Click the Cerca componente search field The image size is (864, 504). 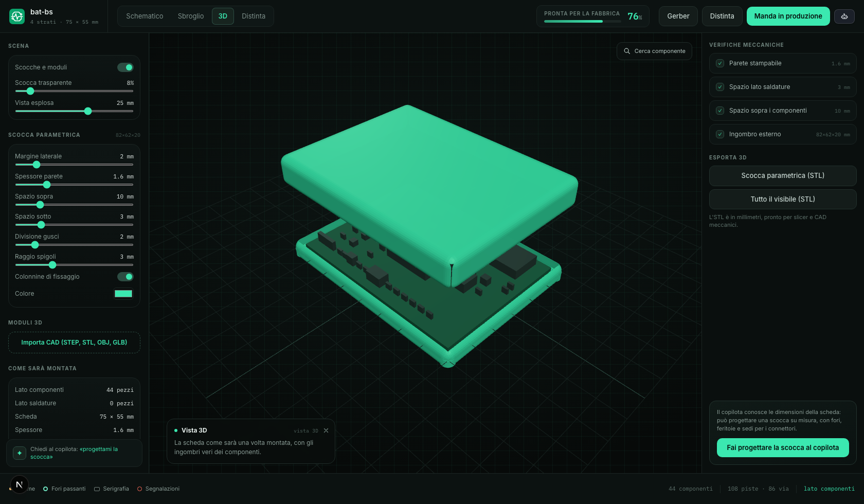pos(654,51)
